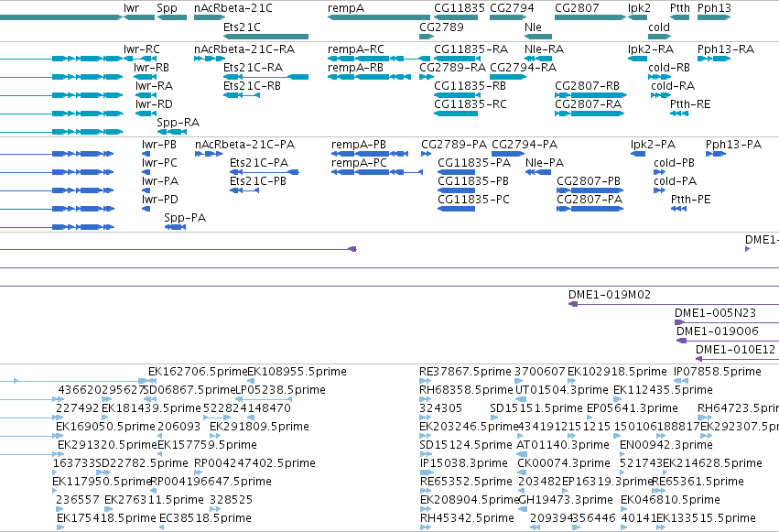The width and height of the screenshot is (779, 532).
Task: Select the Ptth gene
Action: pyautogui.click(x=679, y=17)
